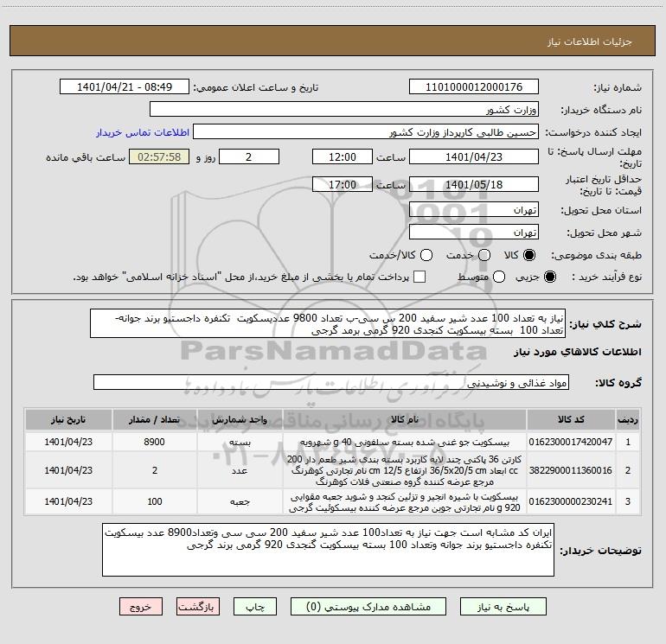
Task: Click مشاهده مدارک پیوستی (0) button
Action: point(368,607)
